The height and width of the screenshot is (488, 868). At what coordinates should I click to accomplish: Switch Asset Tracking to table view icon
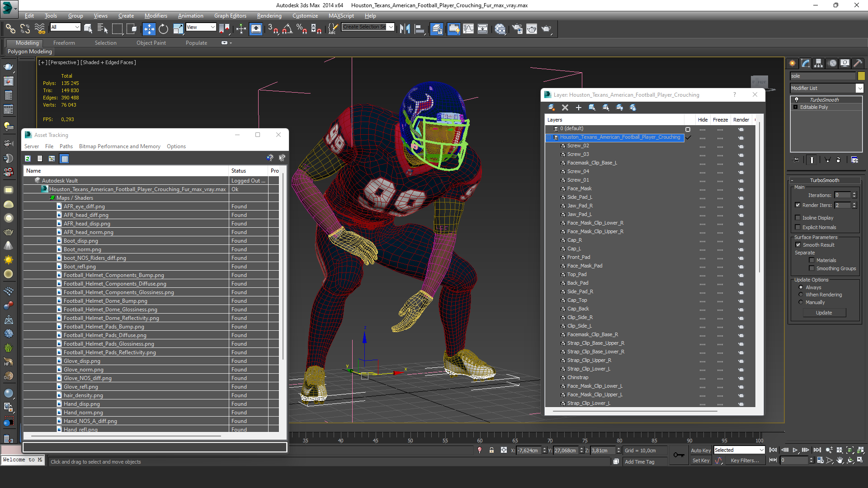coord(65,159)
